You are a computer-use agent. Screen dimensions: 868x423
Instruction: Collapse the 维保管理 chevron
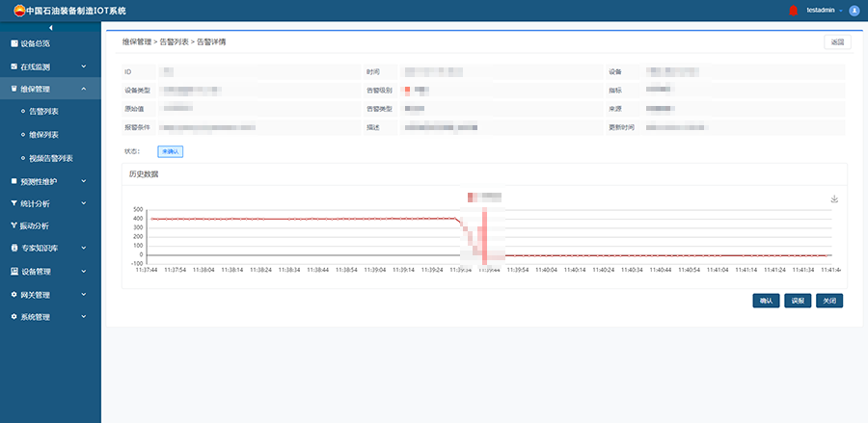pyautogui.click(x=84, y=89)
